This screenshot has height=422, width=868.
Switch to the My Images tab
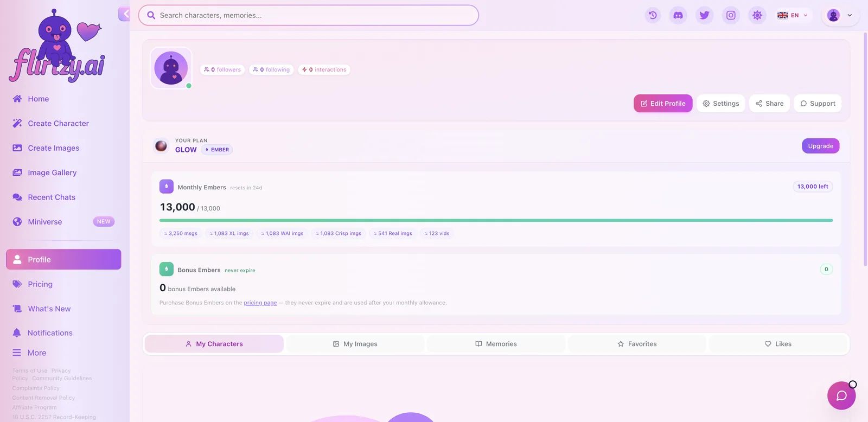pyautogui.click(x=355, y=344)
